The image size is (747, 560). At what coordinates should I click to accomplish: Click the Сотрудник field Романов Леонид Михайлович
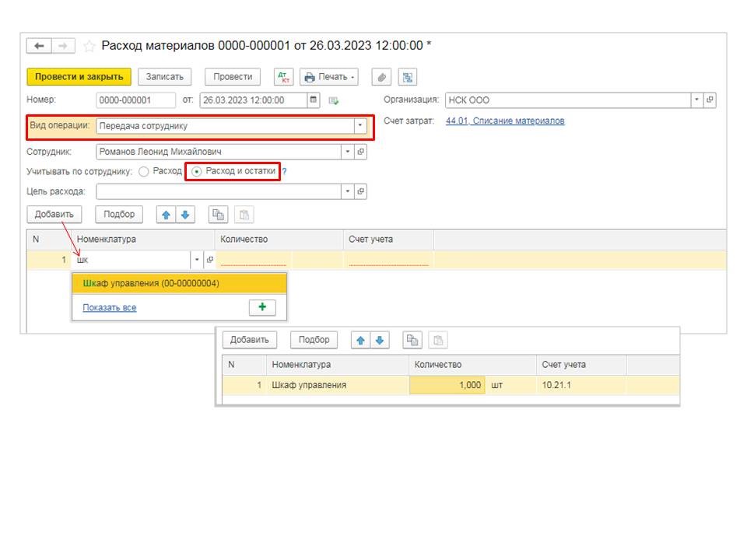(219, 152)
